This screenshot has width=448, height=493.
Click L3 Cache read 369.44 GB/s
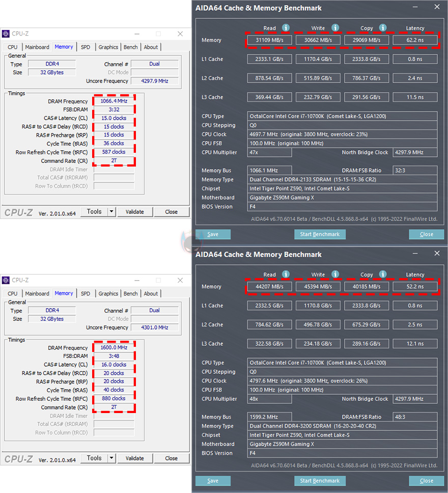269,97
